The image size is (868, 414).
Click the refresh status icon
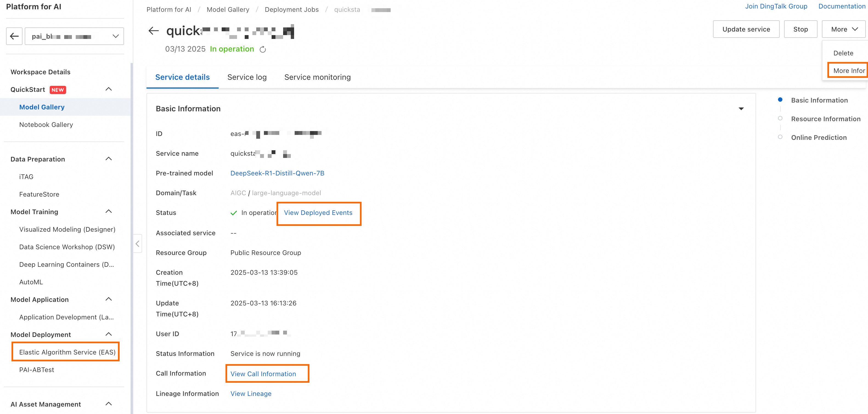tap(263, 50)
